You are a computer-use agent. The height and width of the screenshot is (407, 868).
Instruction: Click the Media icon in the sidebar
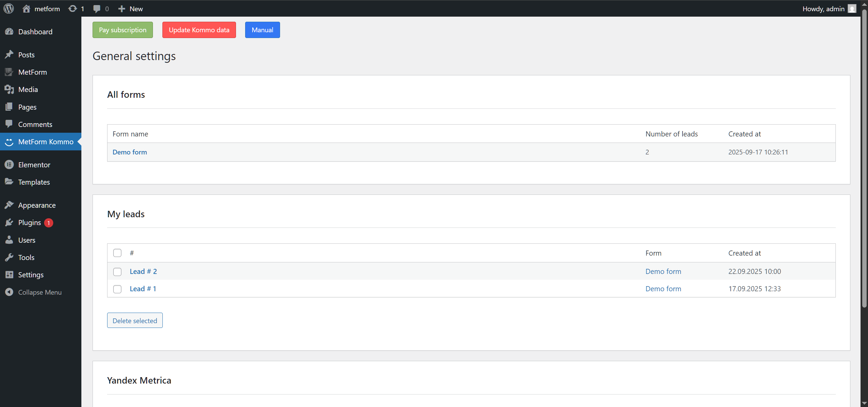coord(9,89)
